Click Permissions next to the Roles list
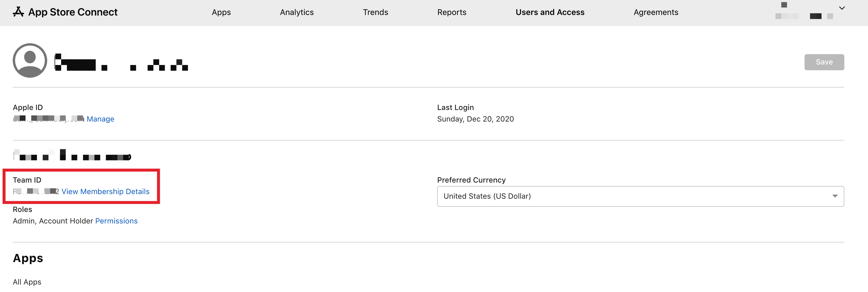Image resolution: width=868 pixels, height=292 pixels. pos(116,221)
